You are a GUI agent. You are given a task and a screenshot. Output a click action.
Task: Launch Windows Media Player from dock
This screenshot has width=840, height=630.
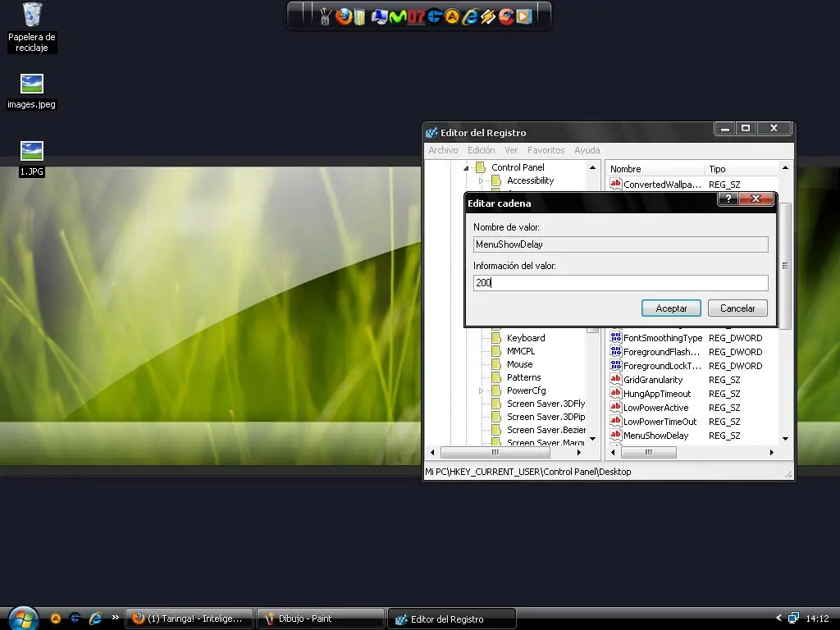click(524, 16)
